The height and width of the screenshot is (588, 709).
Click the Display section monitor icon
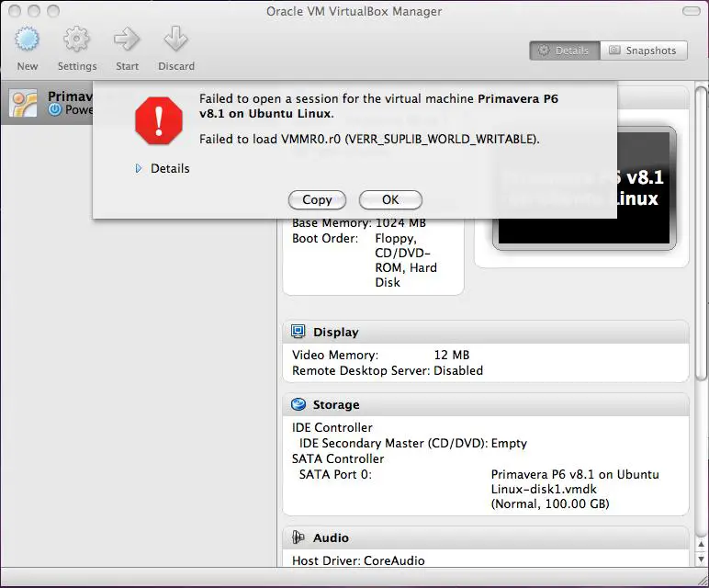click(298, 332)
